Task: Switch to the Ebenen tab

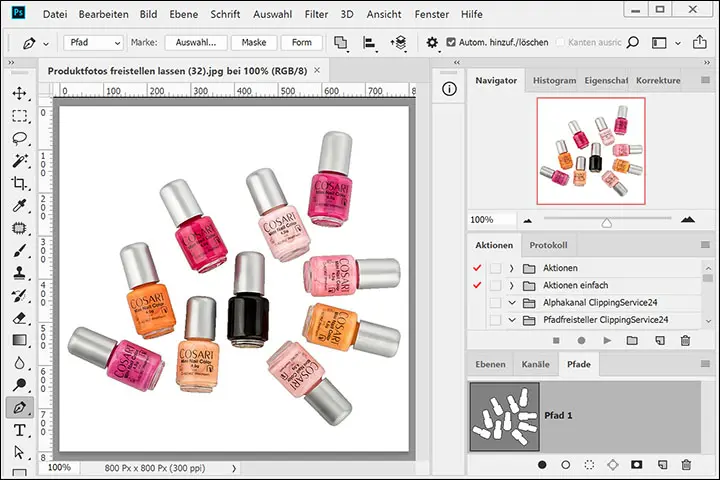Action: point(489,364)
